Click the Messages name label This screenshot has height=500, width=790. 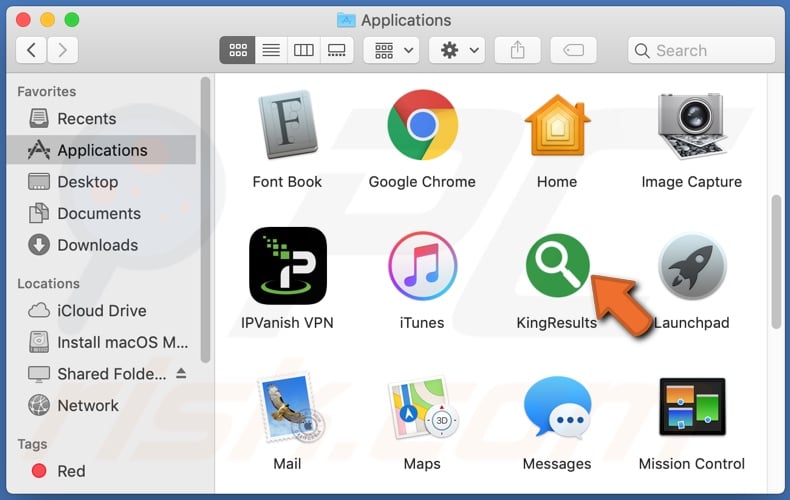[557, 464]
